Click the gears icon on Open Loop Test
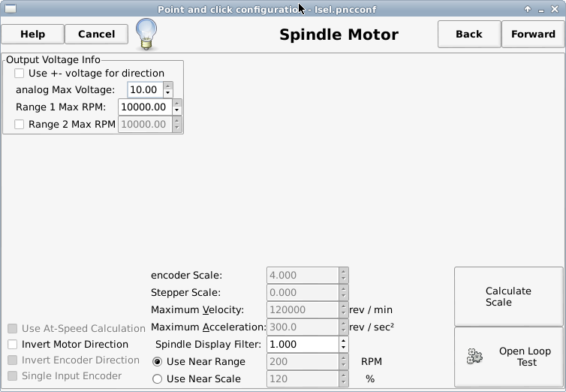566x392 pixels. point(474,356)
